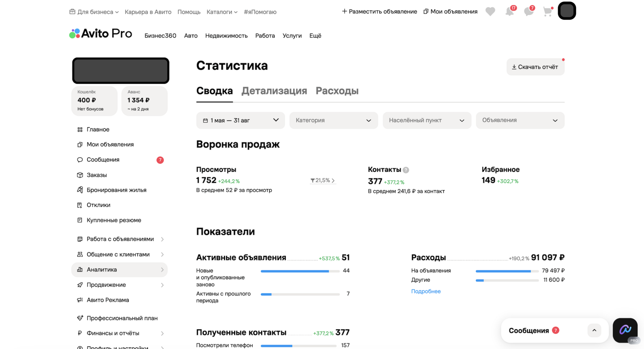
Task: Switch to the Расходы tab
Action: point(337,91)
